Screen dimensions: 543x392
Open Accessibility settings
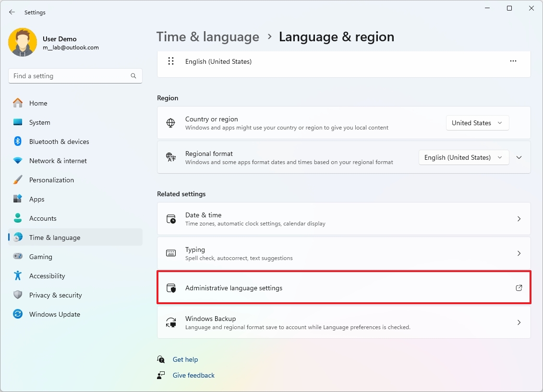point(75,276)
